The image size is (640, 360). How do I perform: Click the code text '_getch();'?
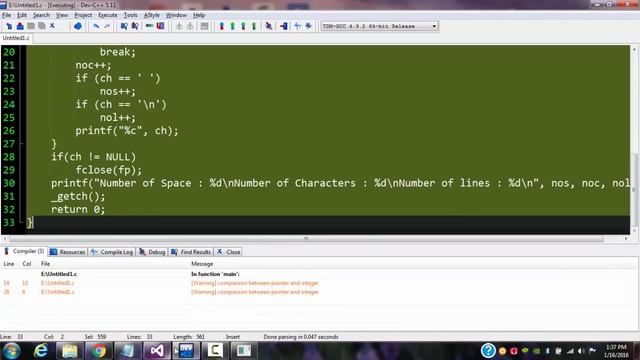[x=78, y=196]
